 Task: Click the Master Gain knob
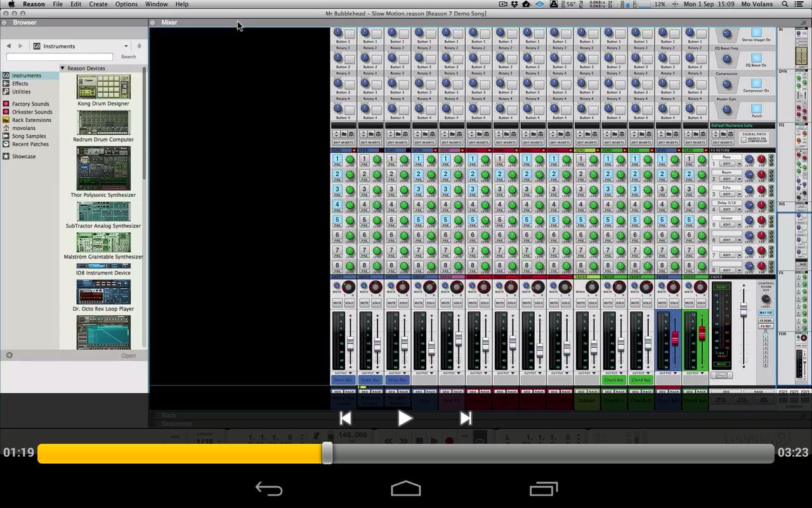coord(727,109)
